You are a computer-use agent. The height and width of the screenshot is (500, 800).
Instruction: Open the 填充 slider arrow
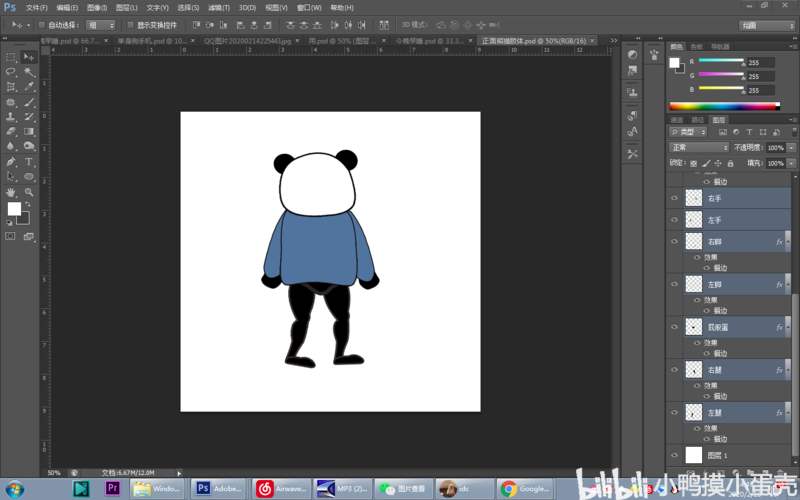tap(791, 163)
